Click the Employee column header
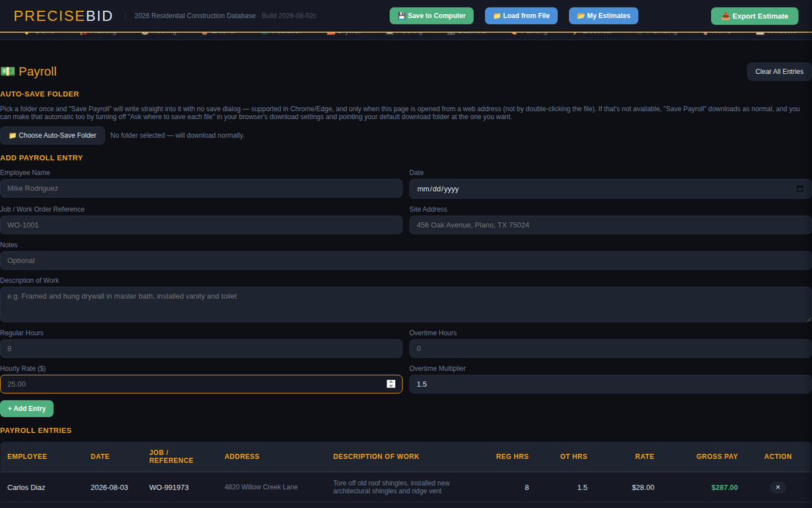Image resolution: width=812 pixels, height=508 pixels. (x=27, y=457)
